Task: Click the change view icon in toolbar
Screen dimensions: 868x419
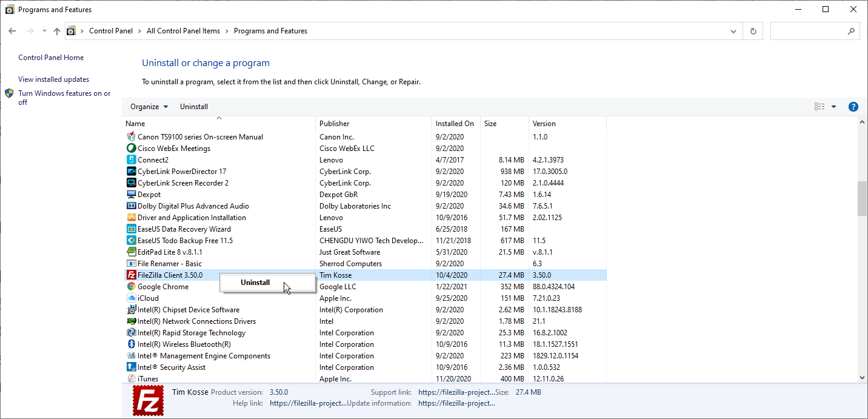Action: click(x=820, y=107)
